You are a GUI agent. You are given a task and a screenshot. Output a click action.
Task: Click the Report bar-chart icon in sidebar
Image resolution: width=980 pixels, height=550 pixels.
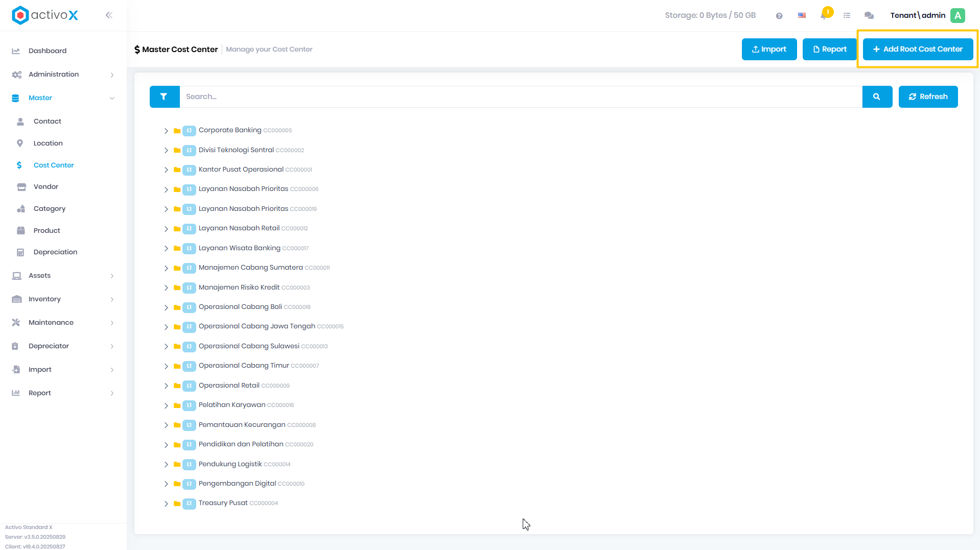point(16,393)
